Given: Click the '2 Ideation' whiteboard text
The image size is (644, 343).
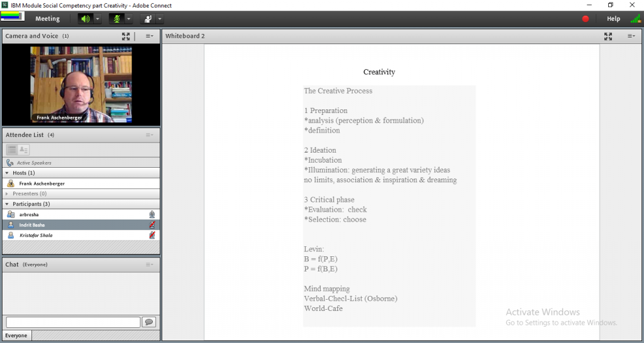Looking at the screenshot, I should point(320,150).
